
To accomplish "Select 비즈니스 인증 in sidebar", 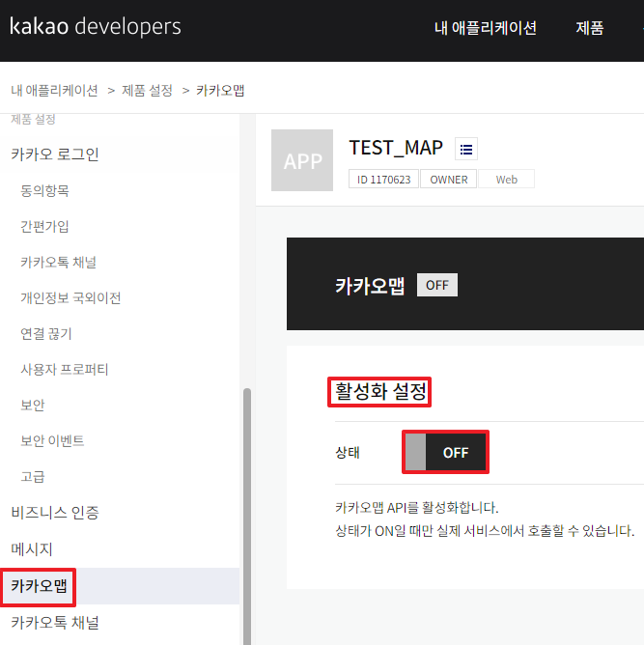I will [x=55, y=513].
